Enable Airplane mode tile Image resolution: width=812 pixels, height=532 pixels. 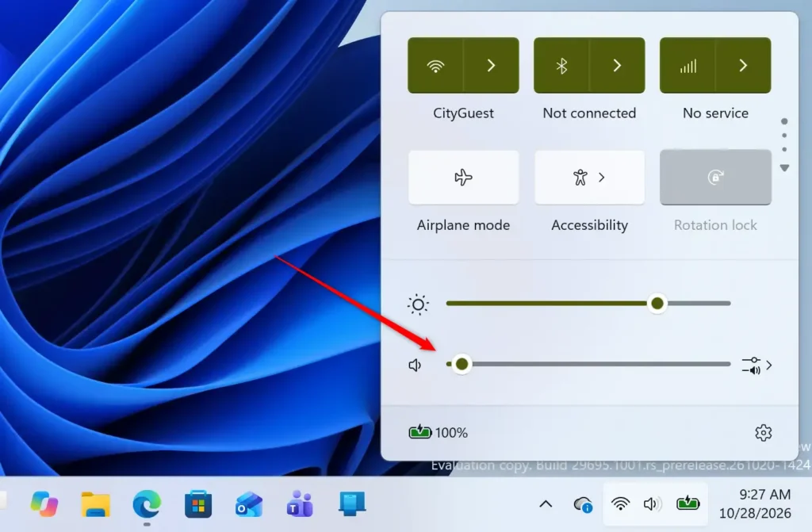tap(463, 177)
